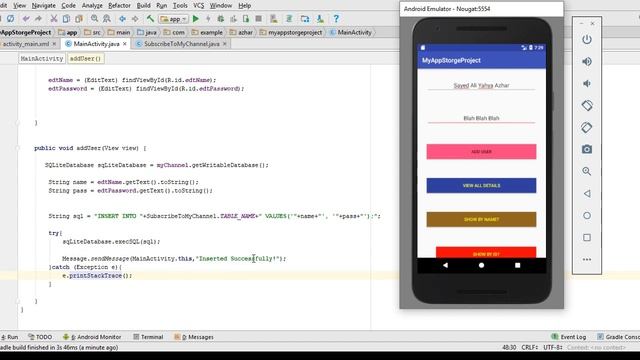Click the Back navigation arrow icon
The image size is (640, 360).
(122, 19)
